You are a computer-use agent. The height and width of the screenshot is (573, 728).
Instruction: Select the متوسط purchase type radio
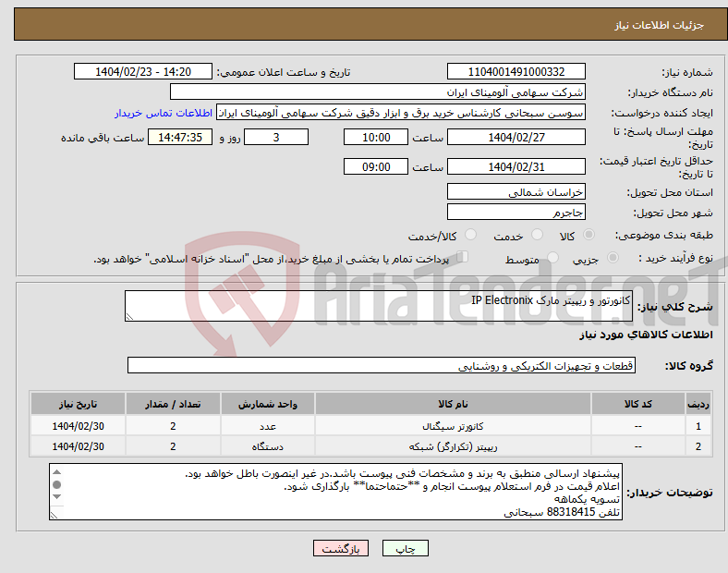point(552,257)
